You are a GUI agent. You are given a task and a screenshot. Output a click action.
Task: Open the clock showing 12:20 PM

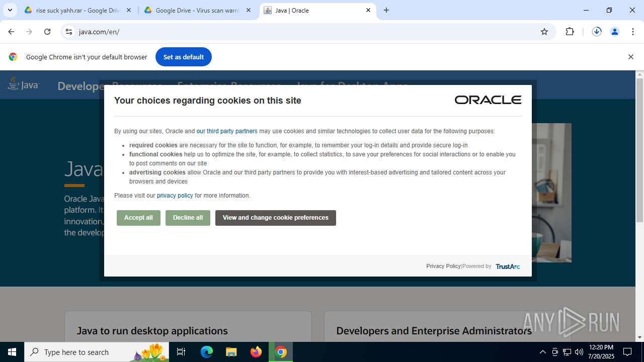pyautogui.click(x=601, y=352)
